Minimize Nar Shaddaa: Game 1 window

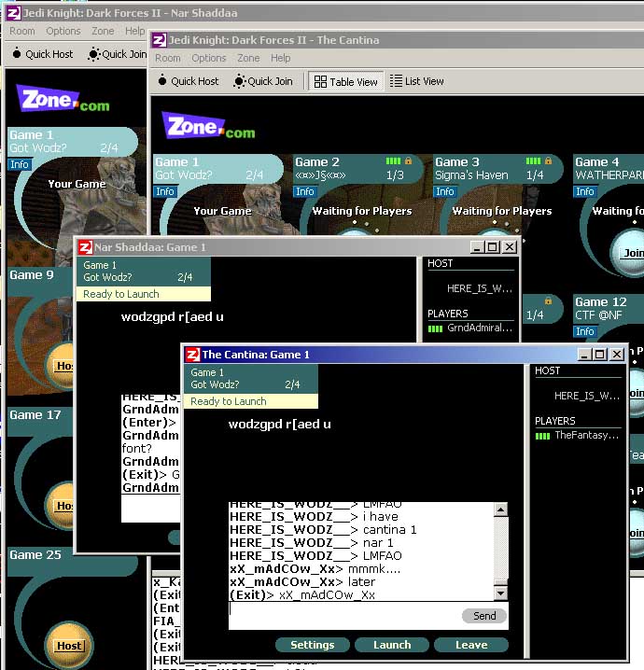click(477, 247)
